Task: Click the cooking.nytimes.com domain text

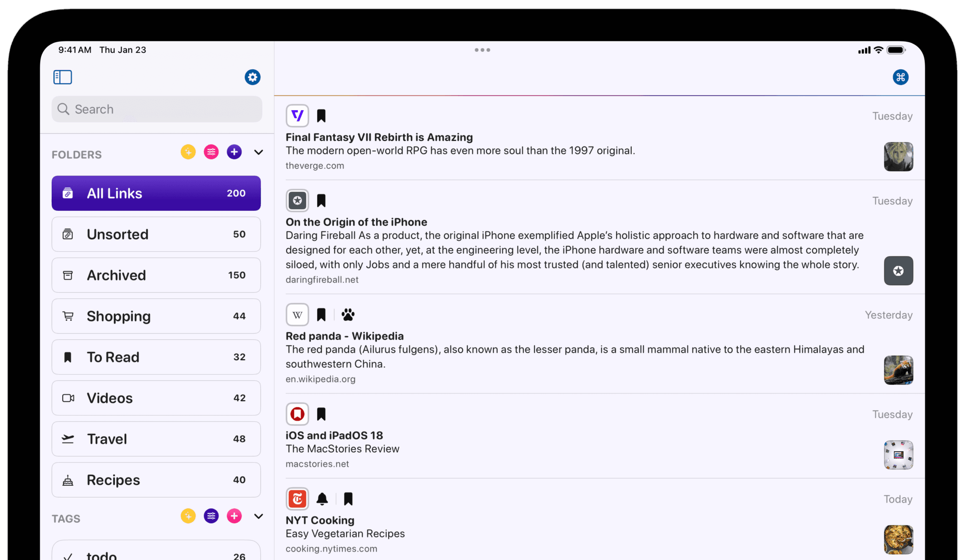Action: coord(331,549)
